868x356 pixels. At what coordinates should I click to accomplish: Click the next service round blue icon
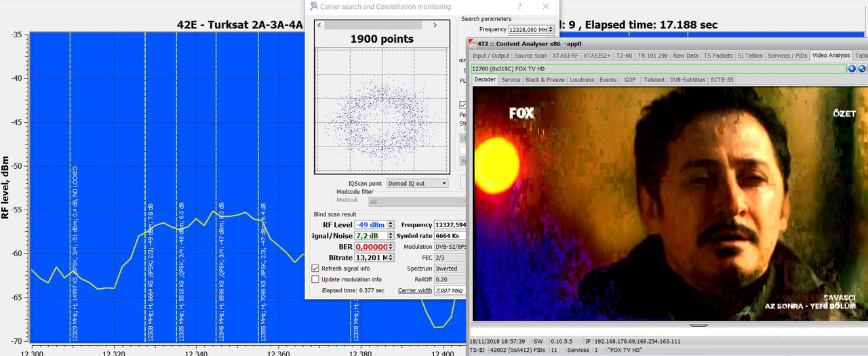(862, 68)
